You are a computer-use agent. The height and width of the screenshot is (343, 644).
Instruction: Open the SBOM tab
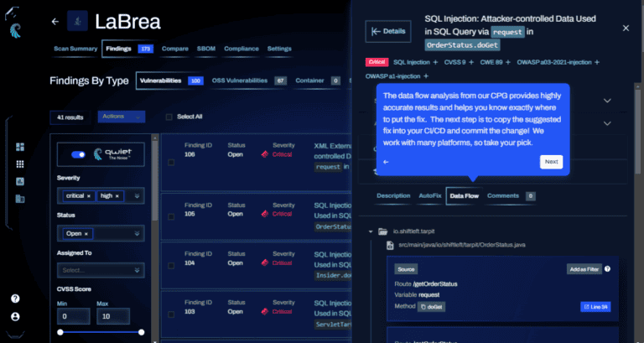click(x=206, y=49)
